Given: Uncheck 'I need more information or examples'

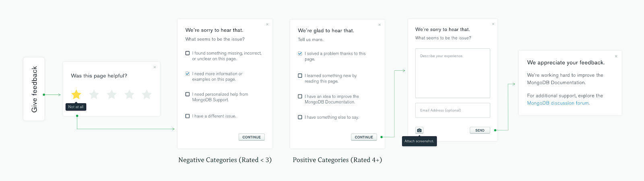Looking at the screenshot, I should point(188,74).
